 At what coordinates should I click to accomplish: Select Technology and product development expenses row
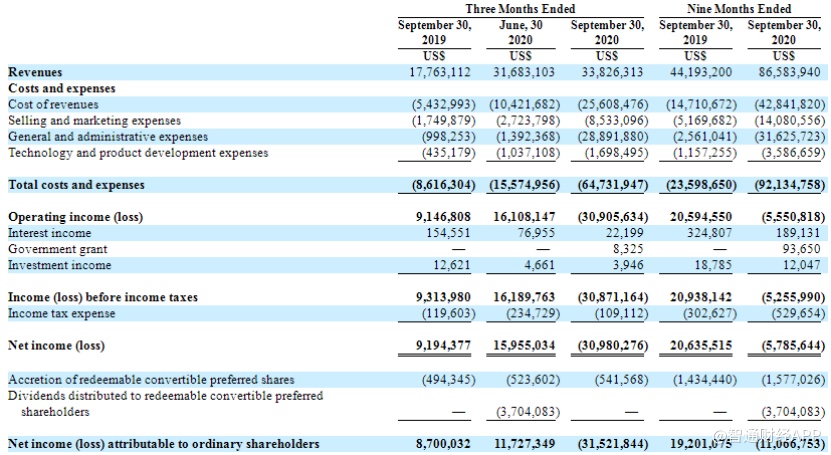click(x=138, y=153)
